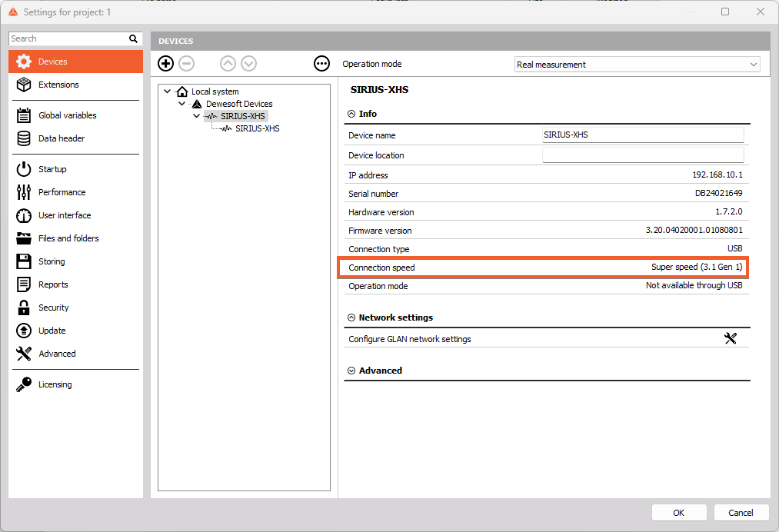Screen dimensions: 779x532
Task: Click the remove device minus icon
Action: click(186, 64)
